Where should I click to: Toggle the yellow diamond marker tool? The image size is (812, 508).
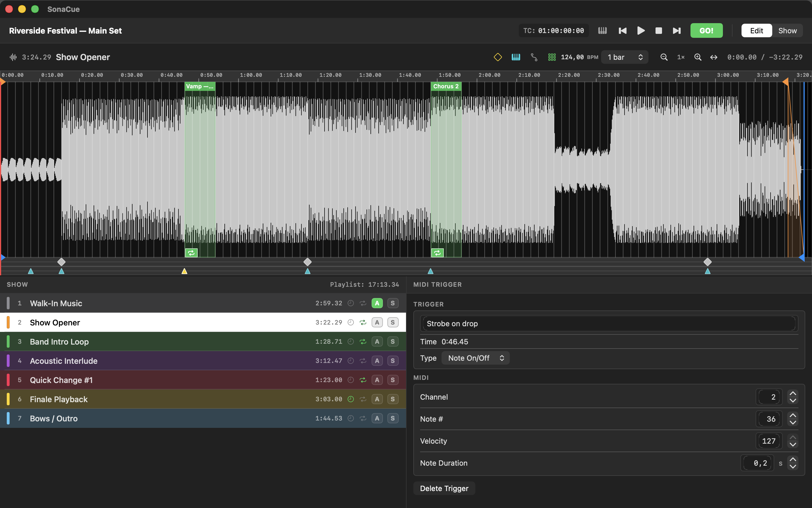click(498, 57)
